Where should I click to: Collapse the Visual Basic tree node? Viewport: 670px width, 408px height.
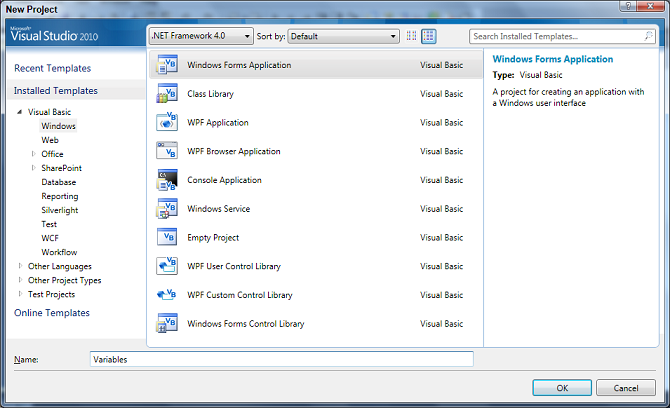20,112
